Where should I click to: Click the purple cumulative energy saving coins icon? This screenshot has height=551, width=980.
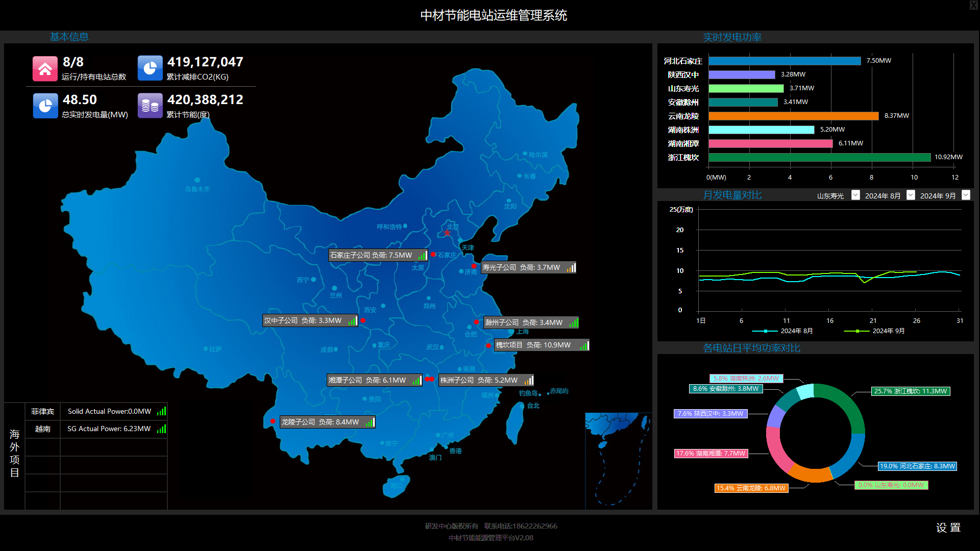(x=150, y=106)
